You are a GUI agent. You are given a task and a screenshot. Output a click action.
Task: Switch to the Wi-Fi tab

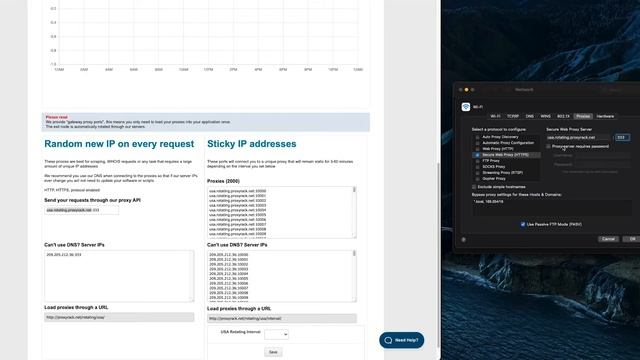[495, 116]
